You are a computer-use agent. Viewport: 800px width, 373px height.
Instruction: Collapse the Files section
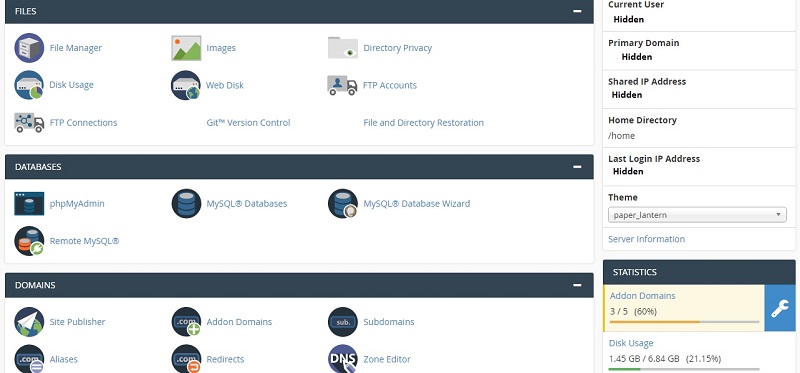[577, 11]
